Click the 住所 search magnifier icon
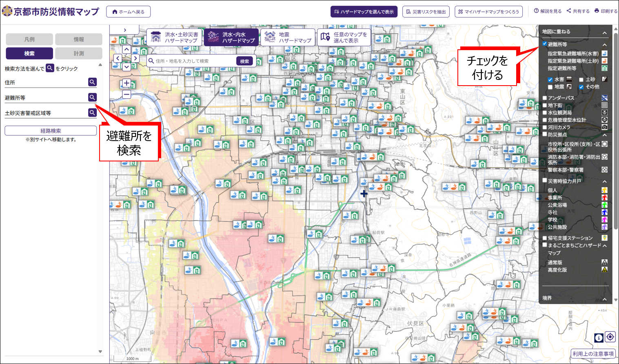Image resolution: width=619 pixels, height=364 pixels. [92, 82]
